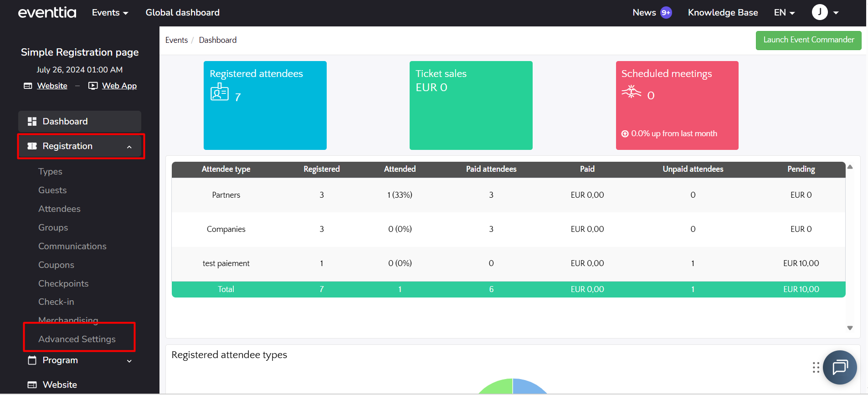Open the Events dropdown in top bar
The image size is (868, 395).
[x=110, y=13]
